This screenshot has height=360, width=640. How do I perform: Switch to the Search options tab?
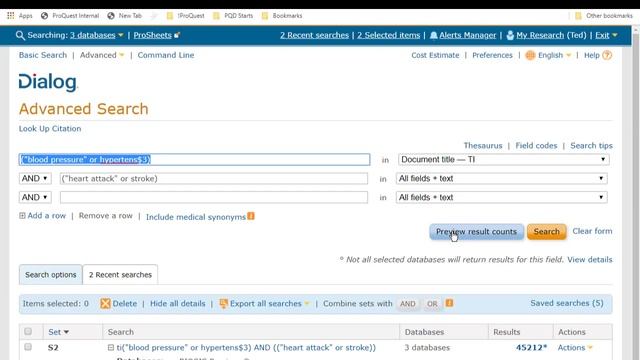coord(51,275)
